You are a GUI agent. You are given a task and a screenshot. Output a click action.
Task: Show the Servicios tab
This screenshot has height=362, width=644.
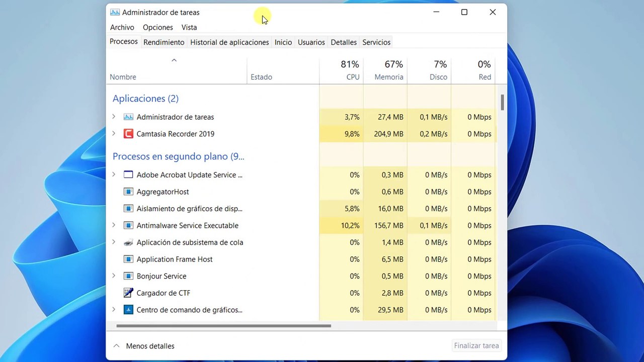tap(376, 42)
